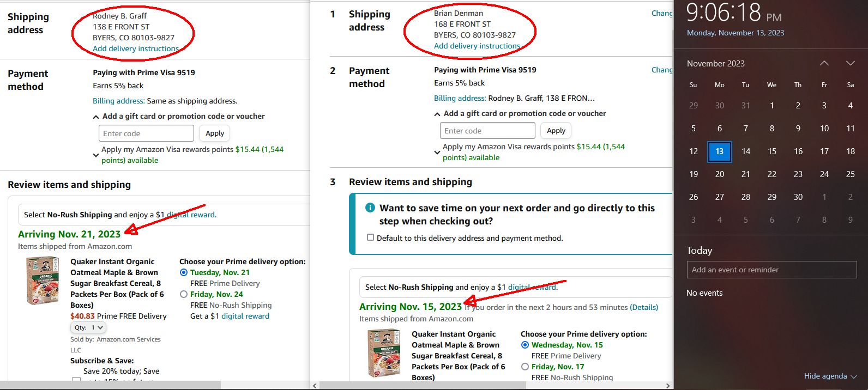Expand Visa rewards points in Rodney Graff's order
Screen dimensions: 868x390
click(96, 155)
